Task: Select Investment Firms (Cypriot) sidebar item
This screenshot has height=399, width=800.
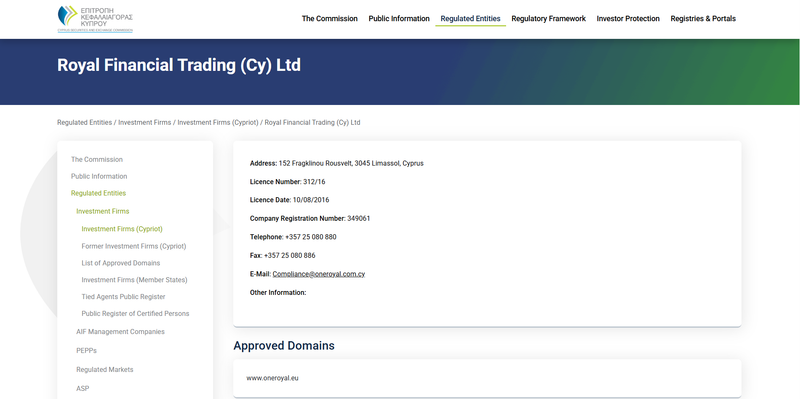Action: point(122,229)
